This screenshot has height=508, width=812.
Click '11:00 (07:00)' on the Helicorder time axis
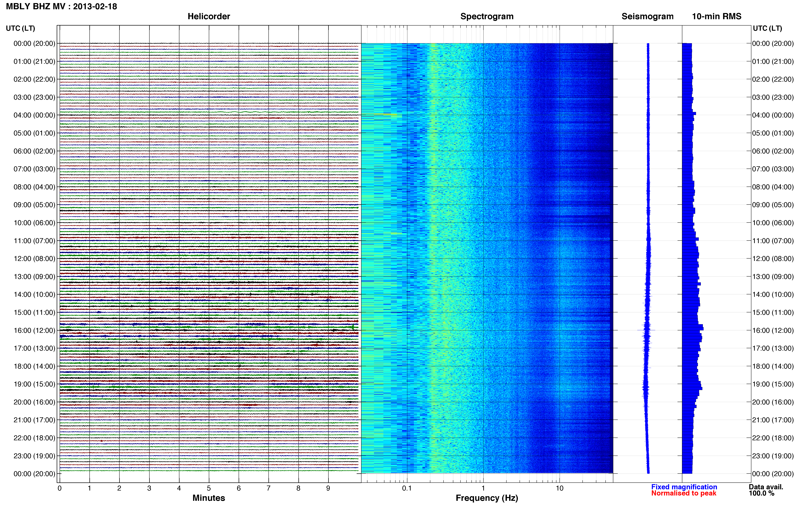(35, 241)
